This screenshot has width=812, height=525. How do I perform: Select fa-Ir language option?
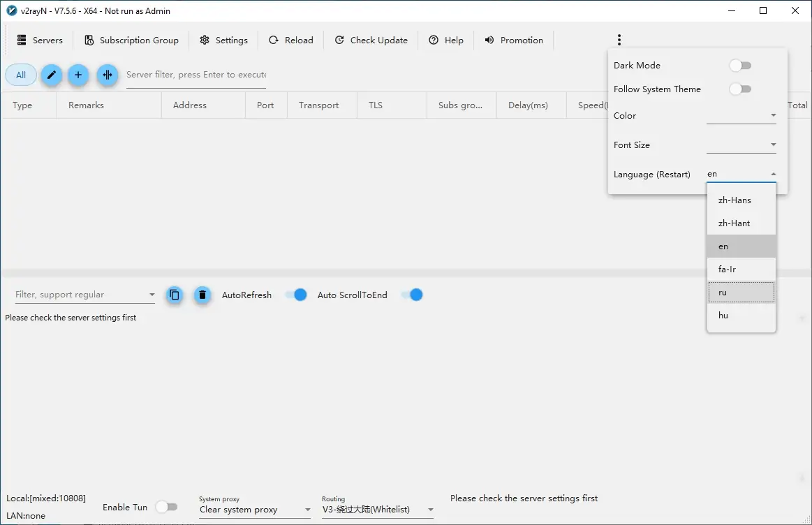[x=741, y=269]
